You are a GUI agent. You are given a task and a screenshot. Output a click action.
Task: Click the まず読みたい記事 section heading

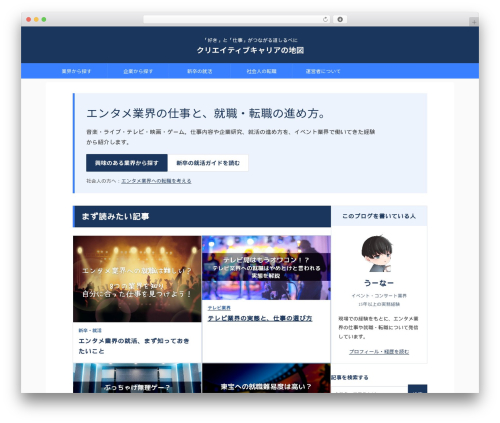coord(115,217)
